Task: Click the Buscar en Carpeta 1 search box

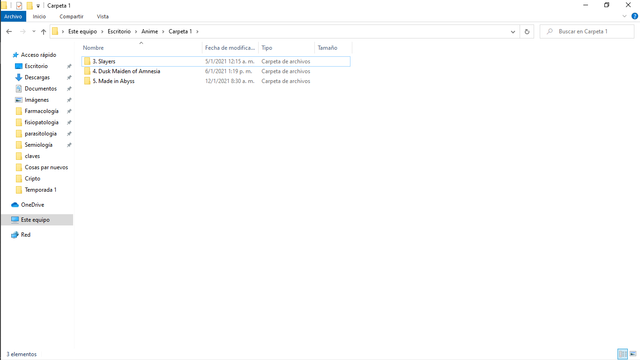Action: click(x=587, y=31)
